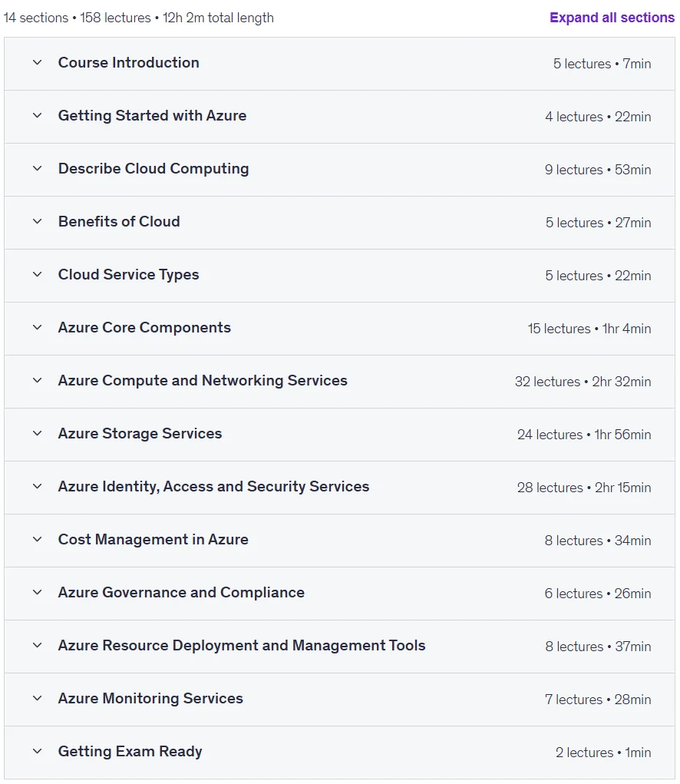Select the Azure Monitoring Services title
Image resolution: width=680 pixels, height=784 pixels.
pos(150,699)
